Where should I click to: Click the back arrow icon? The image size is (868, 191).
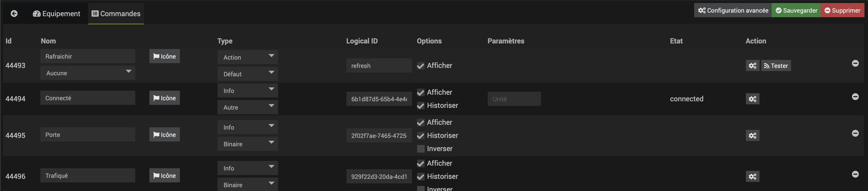pos(14,13)
